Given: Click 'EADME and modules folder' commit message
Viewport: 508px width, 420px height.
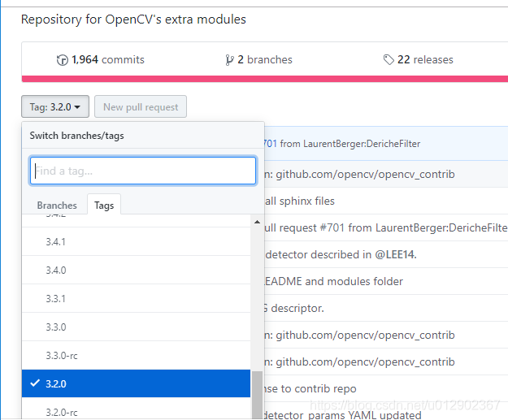Looking at the screenshot, I should click(334, 281).
